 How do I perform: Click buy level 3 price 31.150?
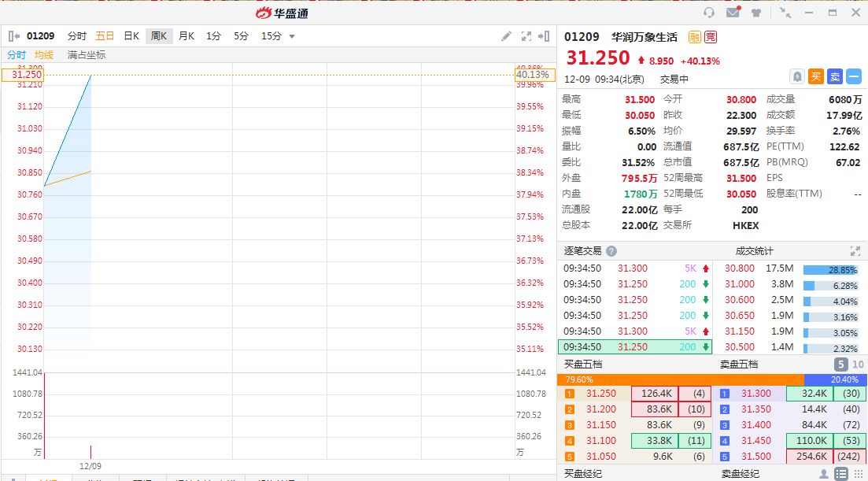coord(601,424)
